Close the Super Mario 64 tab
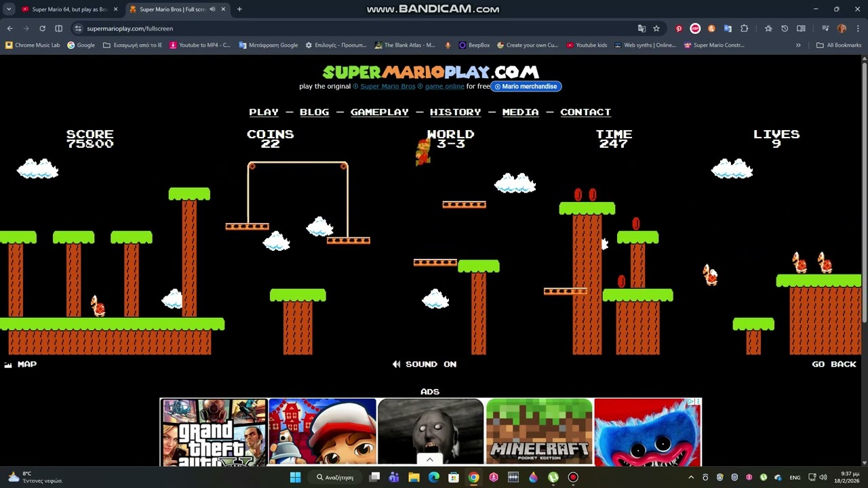The width and height of the screenshot is (868, 488). point(115,9)
